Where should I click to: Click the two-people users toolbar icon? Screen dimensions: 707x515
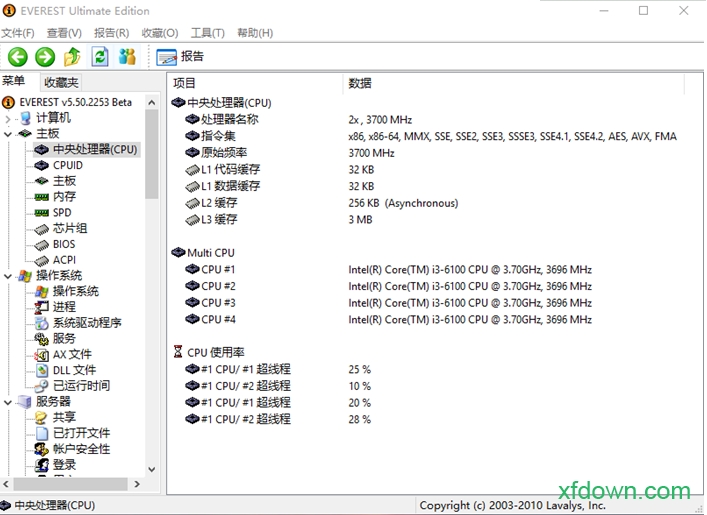(x=127, y=57)
